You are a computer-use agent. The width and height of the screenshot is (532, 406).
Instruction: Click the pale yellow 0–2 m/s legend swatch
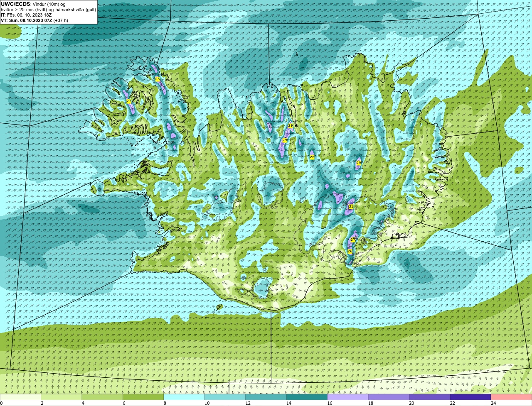[x=21, y=397]
